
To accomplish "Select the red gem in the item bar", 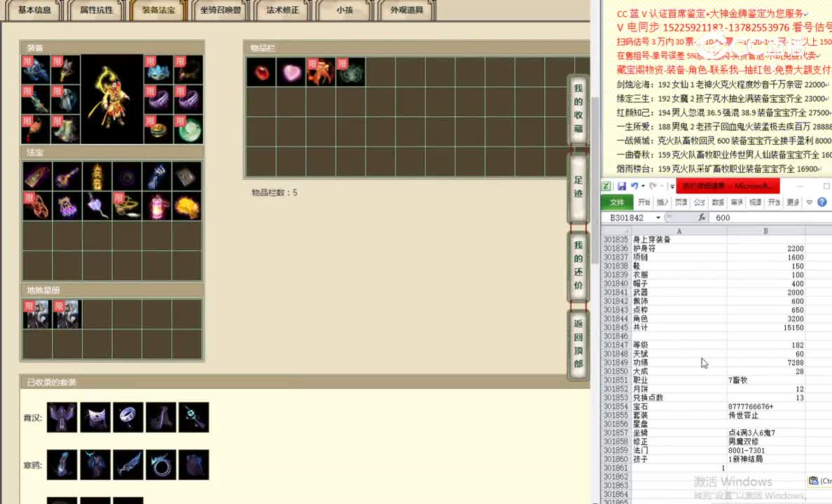I will (261, 72).
